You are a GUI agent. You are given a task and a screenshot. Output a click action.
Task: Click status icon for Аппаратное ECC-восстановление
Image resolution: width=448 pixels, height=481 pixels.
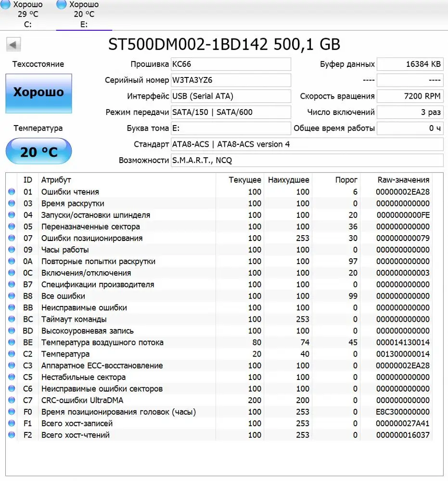[12, 366]
